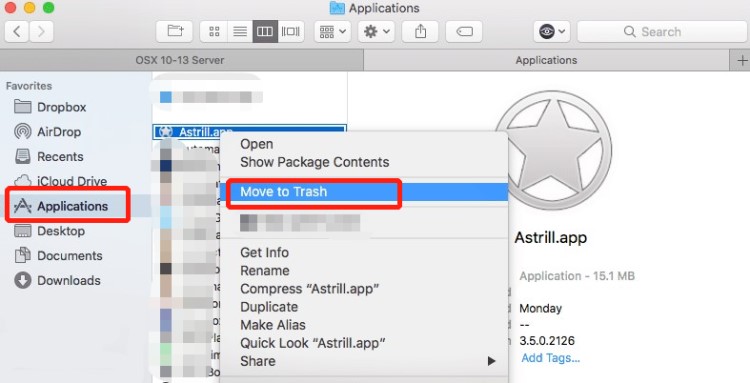Go forward with the right chevron button

click(41, 32)
